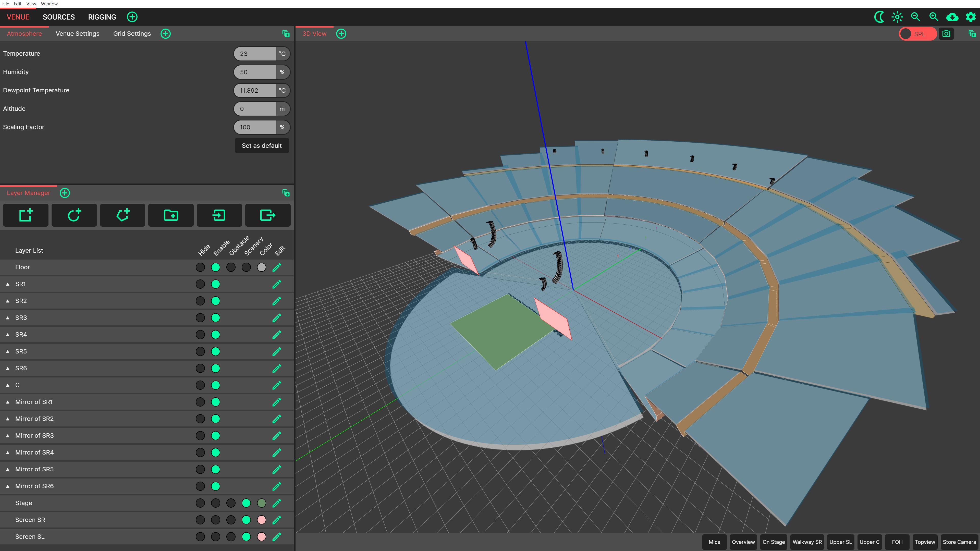Click the Set as default button
Image resolution: width=980 pixels, height=551 pixels.
coord(262,145)
